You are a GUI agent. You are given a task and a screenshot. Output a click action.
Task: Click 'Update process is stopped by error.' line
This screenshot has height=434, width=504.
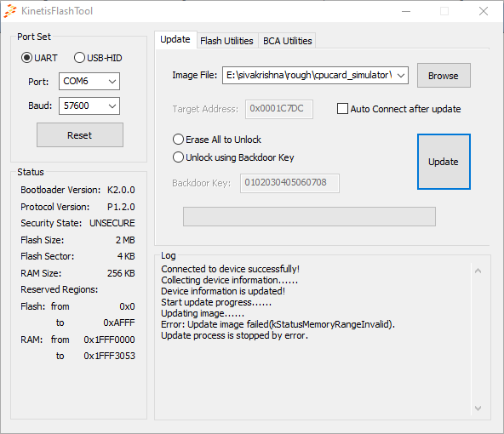click(234, 335)
